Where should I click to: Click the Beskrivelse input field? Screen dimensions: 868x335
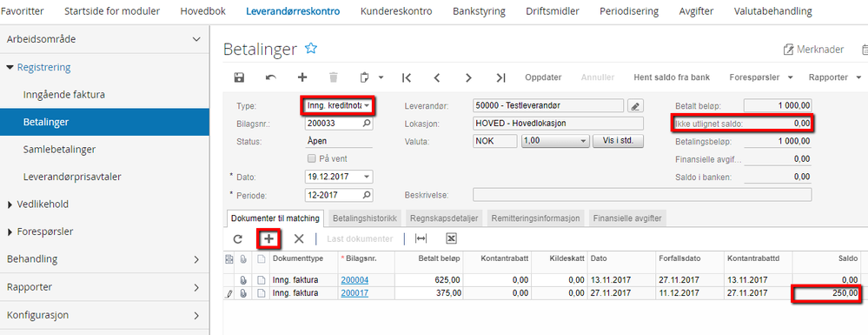pyautogui.click(x=642, y=195)
